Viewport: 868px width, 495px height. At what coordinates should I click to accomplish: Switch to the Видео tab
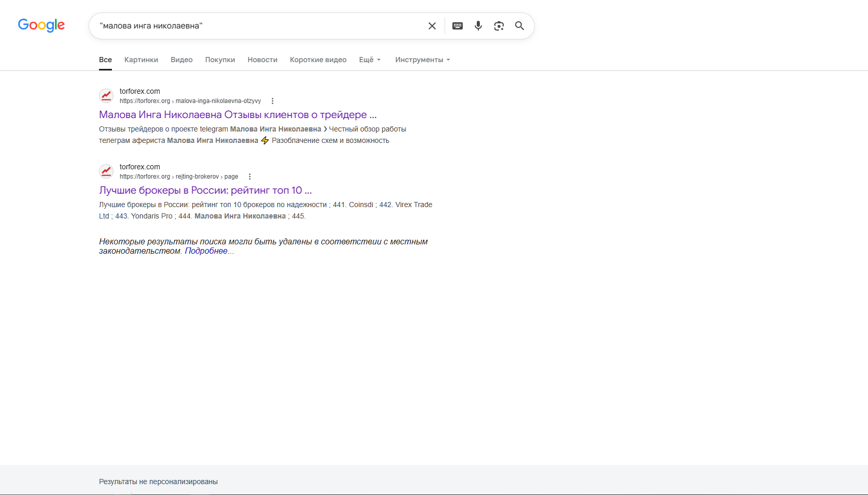point(181,60)
